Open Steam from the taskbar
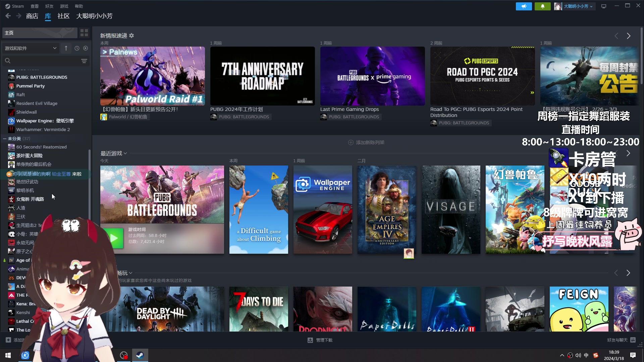The image size is (644, 362). [140, 355]
